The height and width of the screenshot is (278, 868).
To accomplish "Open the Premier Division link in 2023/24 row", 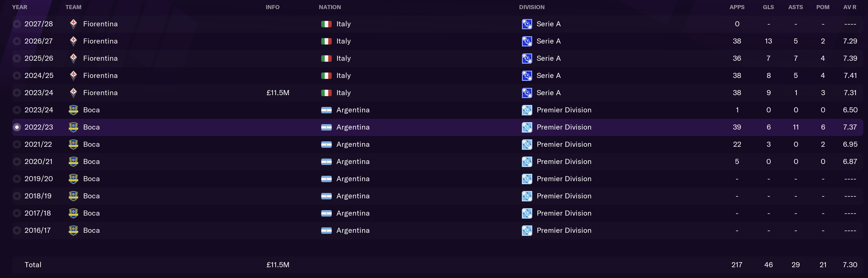I will coord(564,110).
